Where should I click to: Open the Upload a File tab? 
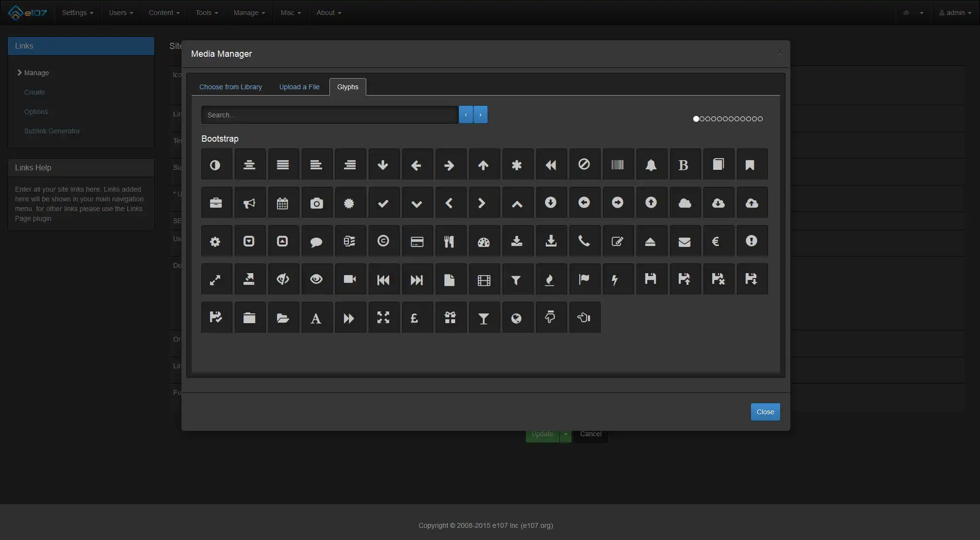299,87
